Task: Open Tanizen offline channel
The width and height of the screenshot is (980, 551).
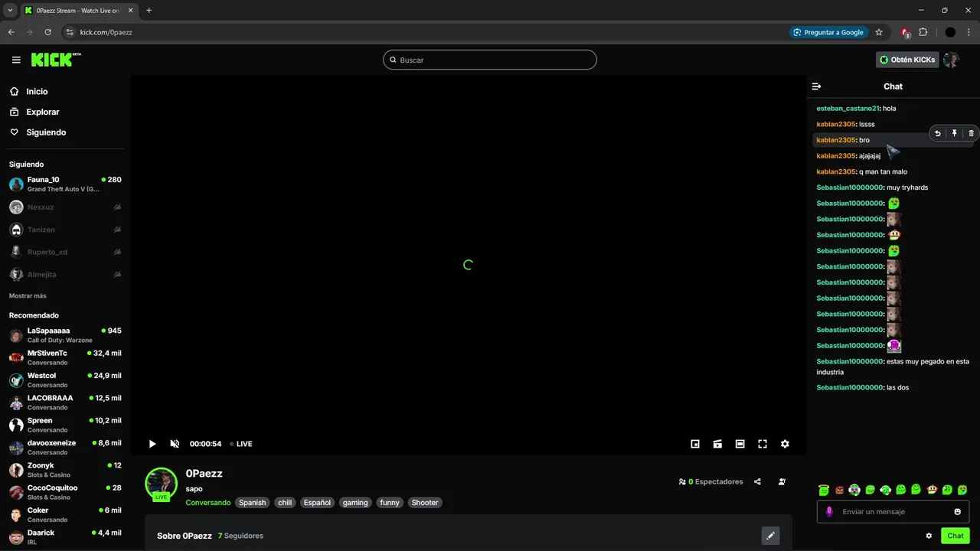Action: point(65,230)
